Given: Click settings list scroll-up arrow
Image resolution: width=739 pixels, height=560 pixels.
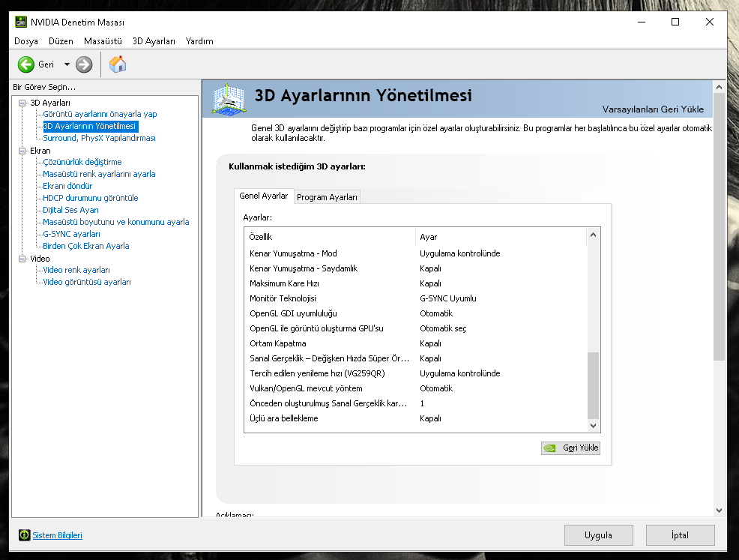Looking at the screenshot, I should [x=593, y=236].
